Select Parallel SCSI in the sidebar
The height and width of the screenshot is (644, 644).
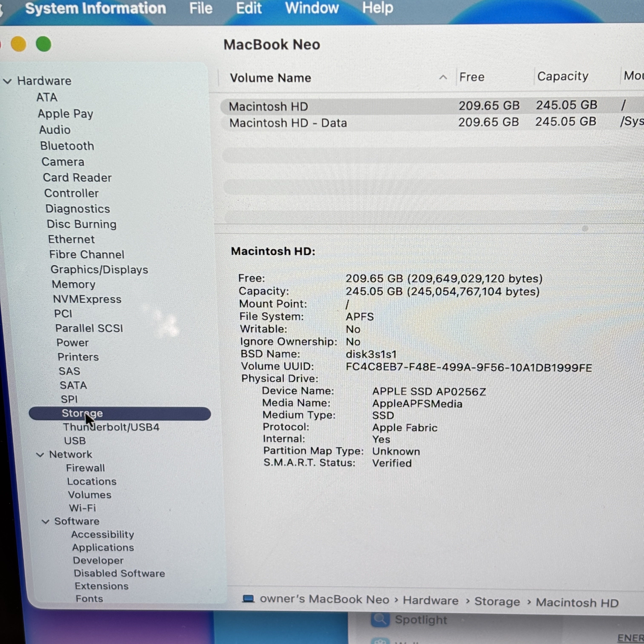coord(89,328)
